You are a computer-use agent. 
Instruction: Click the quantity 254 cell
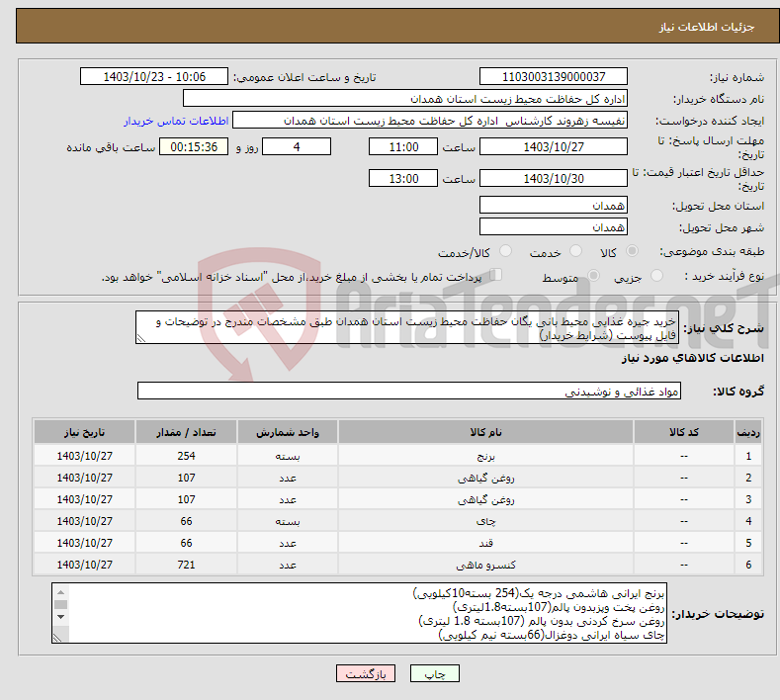tap(186, 456)
